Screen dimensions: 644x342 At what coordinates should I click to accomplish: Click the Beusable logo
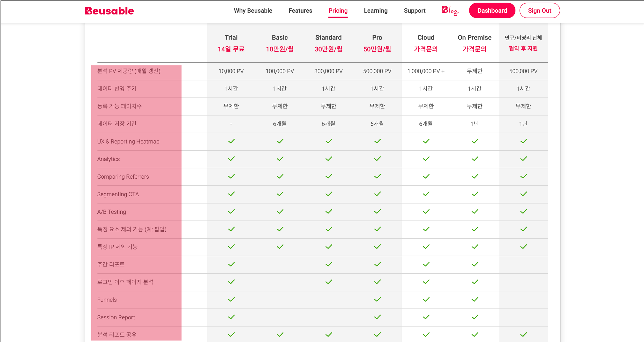[x=109, y=11]
